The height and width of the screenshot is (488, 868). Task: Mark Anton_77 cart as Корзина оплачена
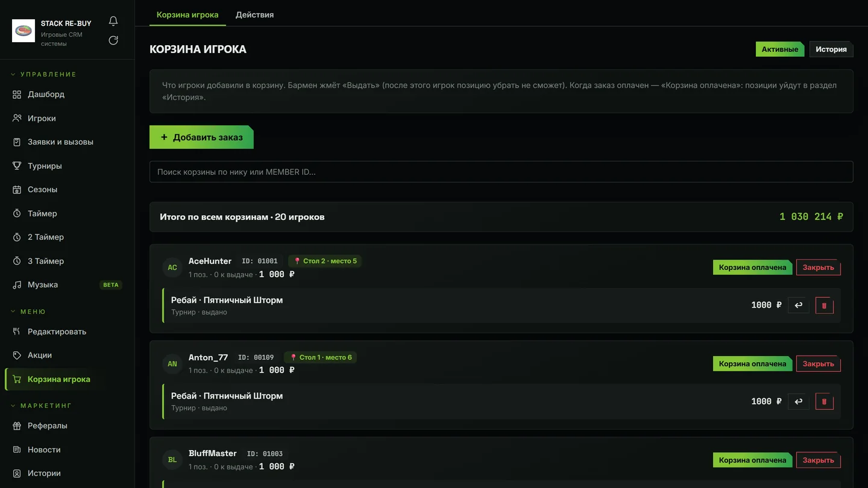(x=753, y=364)
